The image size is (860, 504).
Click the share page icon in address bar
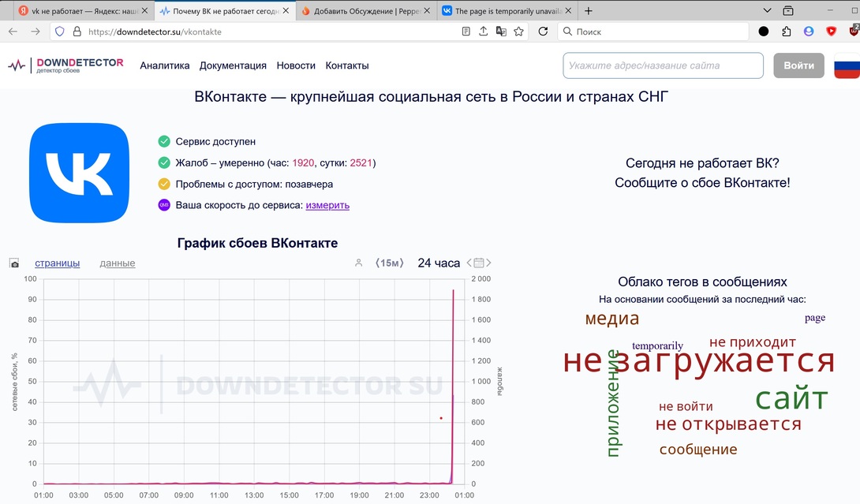coord(483,32)
